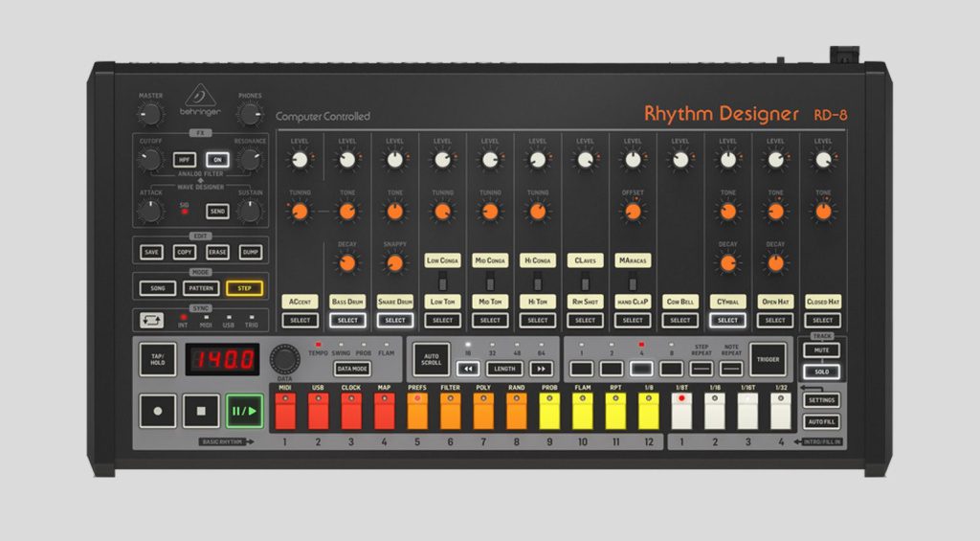This screenshot has width=980, height=541.
Task: Toggle the HPF filter button
Action: (185, 160)
